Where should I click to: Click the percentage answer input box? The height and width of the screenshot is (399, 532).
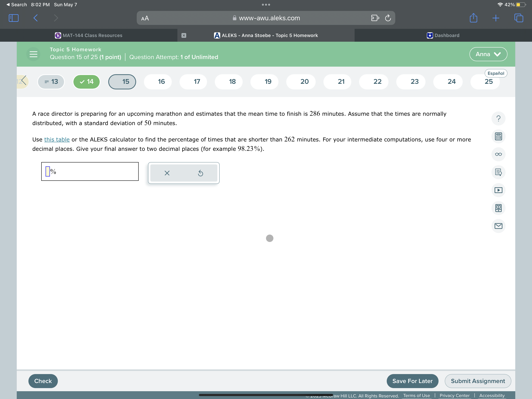48,172
